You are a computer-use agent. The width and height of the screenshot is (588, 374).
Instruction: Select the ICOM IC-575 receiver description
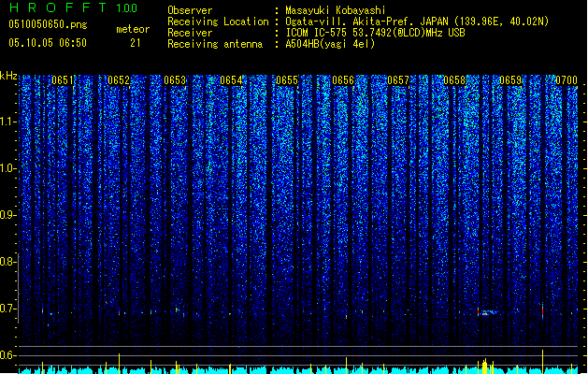(375, 33)
